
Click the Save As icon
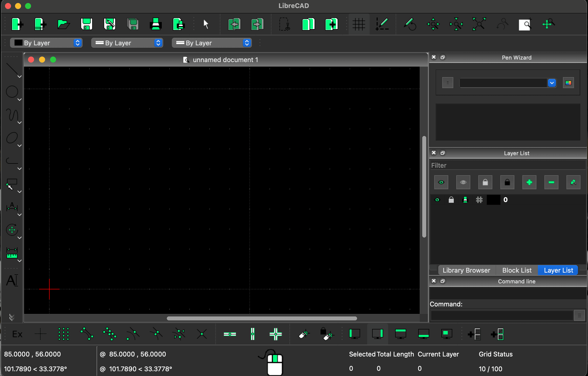[x=110, y=24]
